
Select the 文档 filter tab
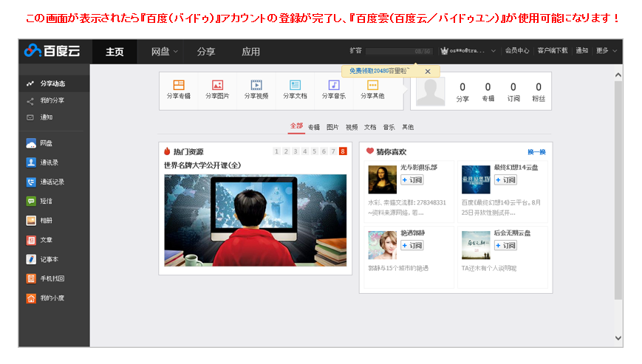(x=370, y=127)
